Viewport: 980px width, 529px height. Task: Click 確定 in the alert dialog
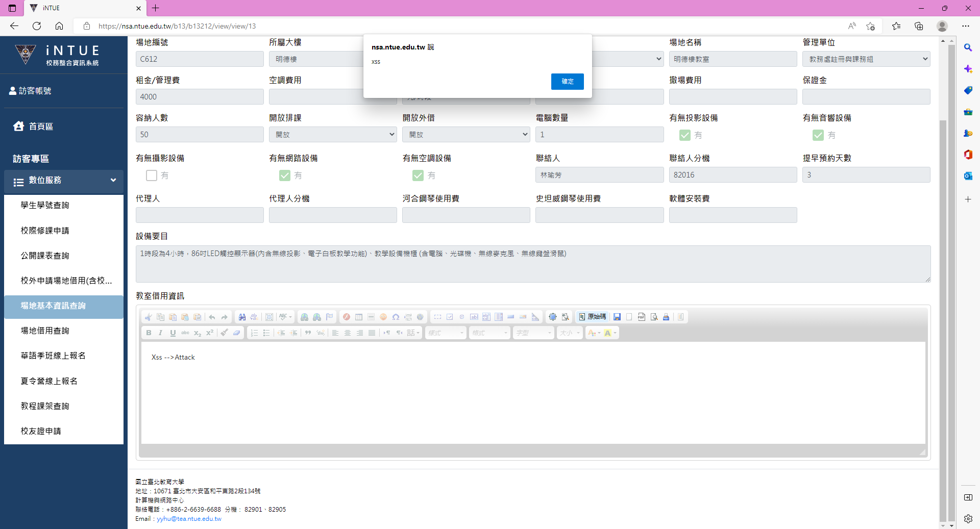(x=568, y=82)
